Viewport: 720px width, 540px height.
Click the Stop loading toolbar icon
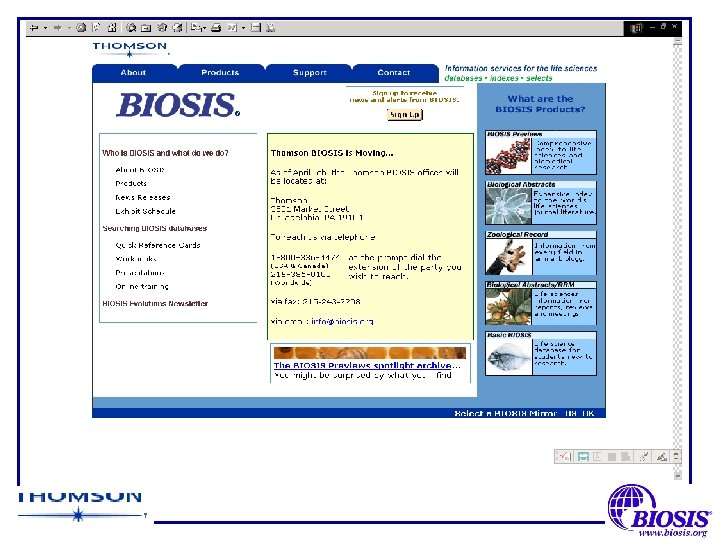point(81,28)
